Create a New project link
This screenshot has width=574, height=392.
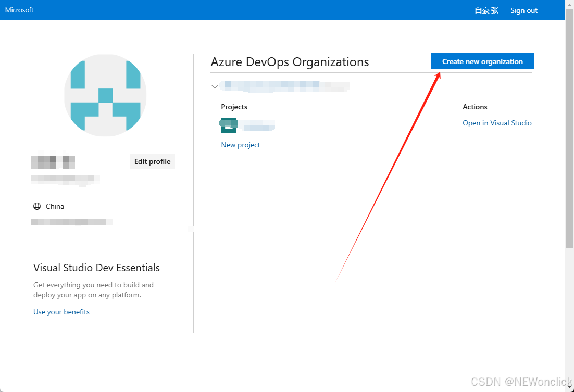coord(241,145)
